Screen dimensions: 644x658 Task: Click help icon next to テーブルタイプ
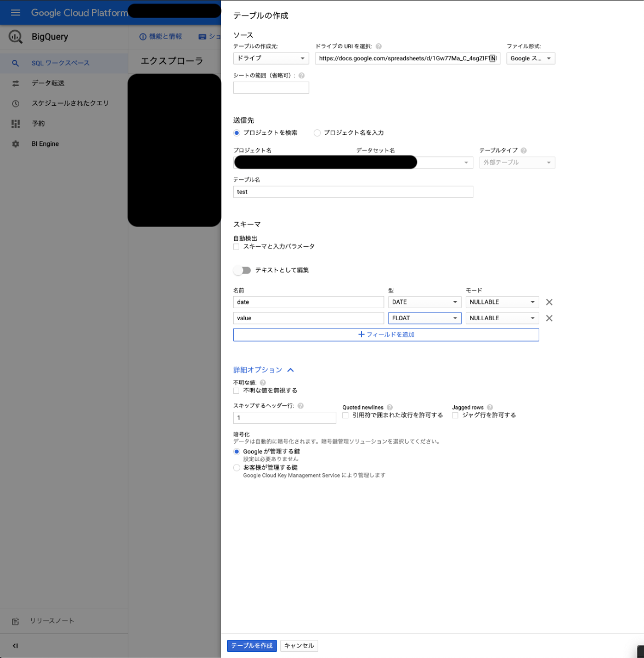coord(524,150)
